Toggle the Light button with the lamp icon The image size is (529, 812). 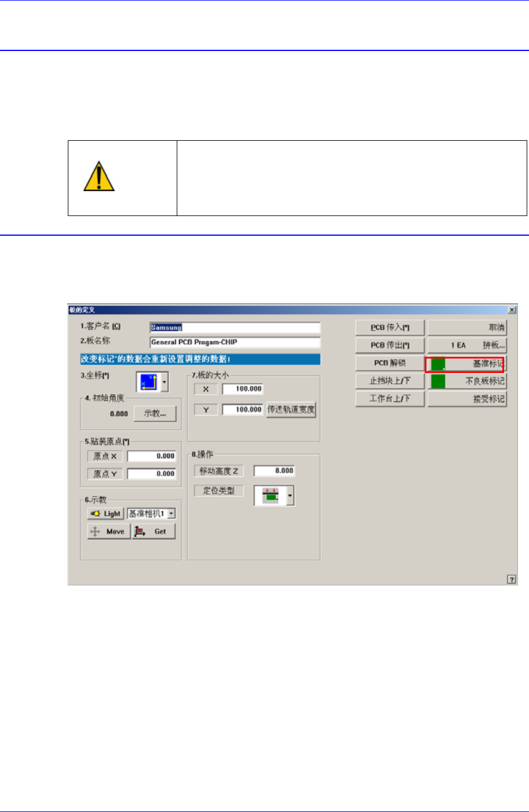click(105, 514)
